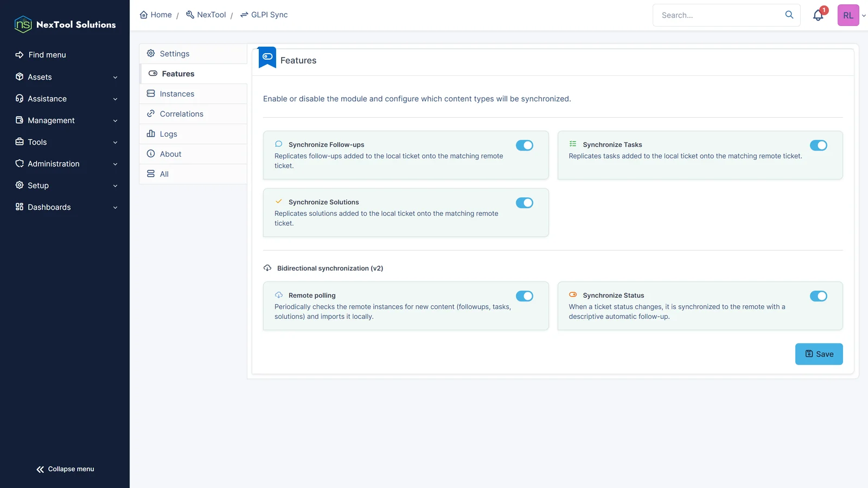The height and width of the screenshot is (488, 868).
Task: Expand the Dashboards menu chevron
Action: coord(115,208)
